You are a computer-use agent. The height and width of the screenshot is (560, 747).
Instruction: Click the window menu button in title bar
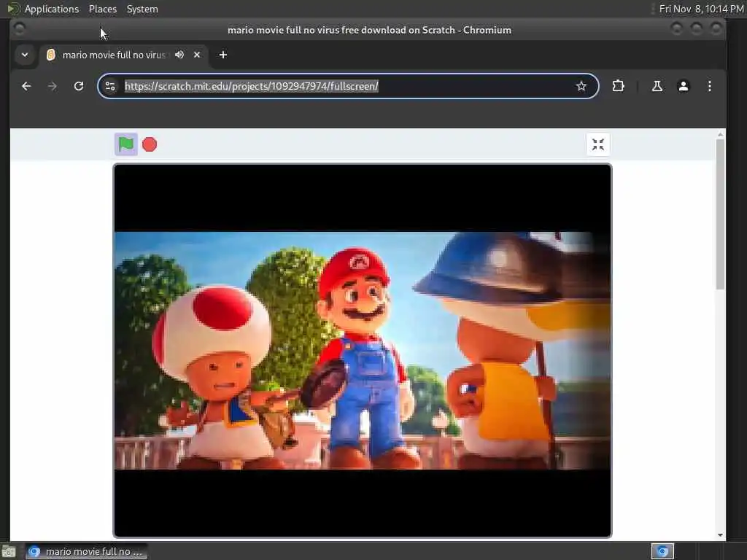pos(20,29)
